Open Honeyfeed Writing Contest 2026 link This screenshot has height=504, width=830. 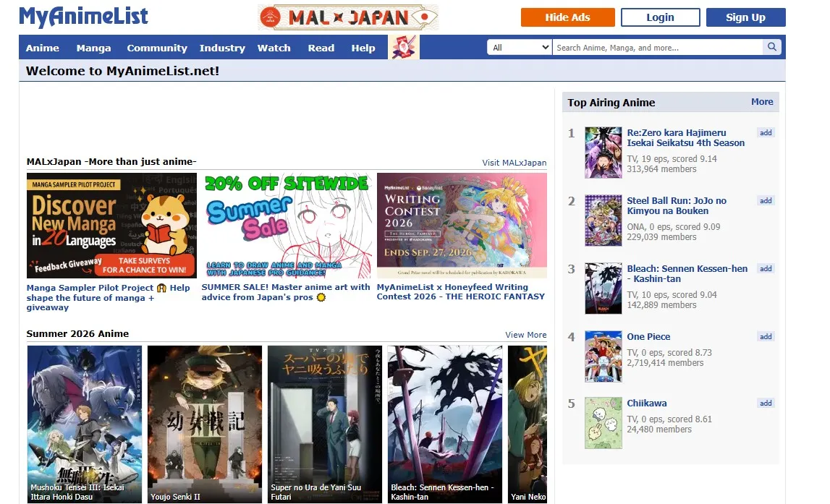click(460, 291)
